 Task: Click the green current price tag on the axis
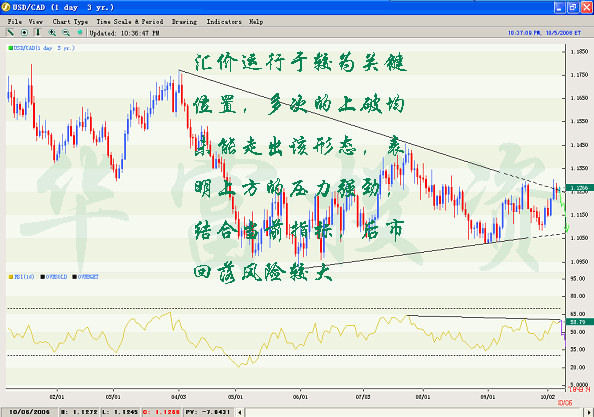579,188
